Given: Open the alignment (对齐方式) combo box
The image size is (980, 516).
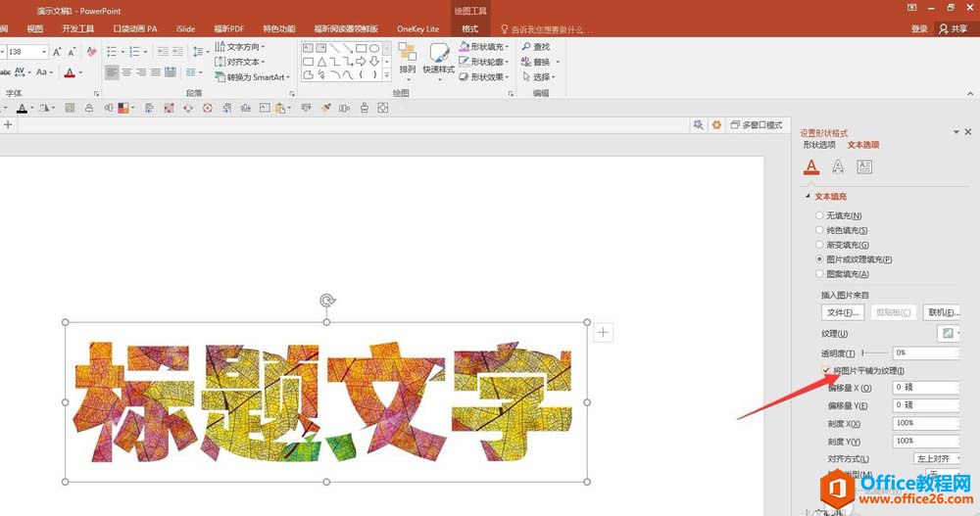Looking at the screenshot, I should 938,458.
